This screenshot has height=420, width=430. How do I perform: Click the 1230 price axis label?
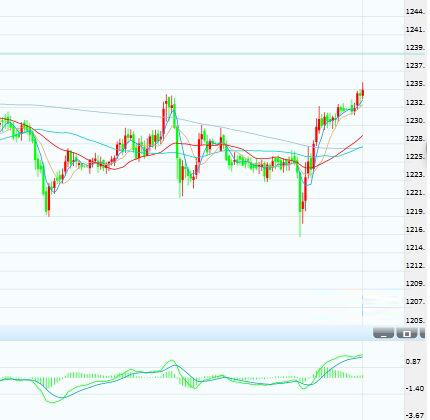point(415,121)
